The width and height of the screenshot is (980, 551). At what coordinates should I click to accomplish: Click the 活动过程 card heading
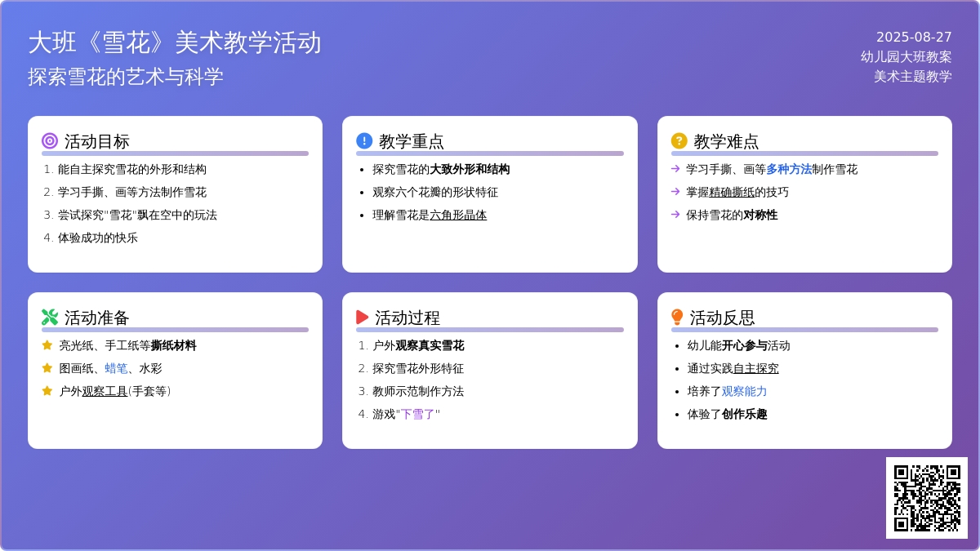(408, 318)
